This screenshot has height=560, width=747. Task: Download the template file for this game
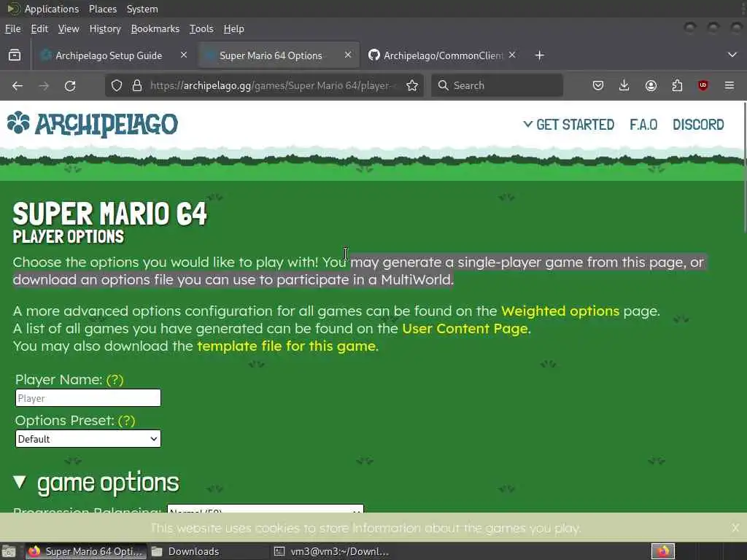286,346
